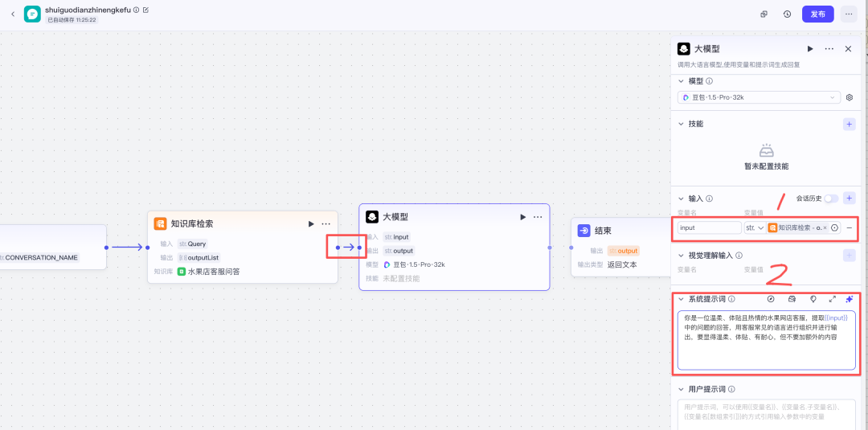This screenshot has width=868, height=430.
Task: Go back using the top-left arrow
Action: click(x=14, y=14)
